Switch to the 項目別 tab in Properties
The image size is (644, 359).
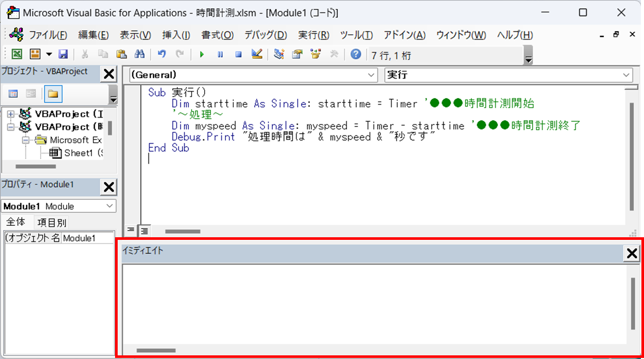(x=52, y=222)
